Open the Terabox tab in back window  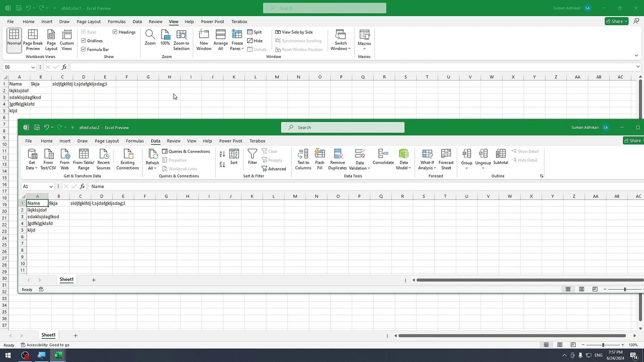tap(239, 22)
